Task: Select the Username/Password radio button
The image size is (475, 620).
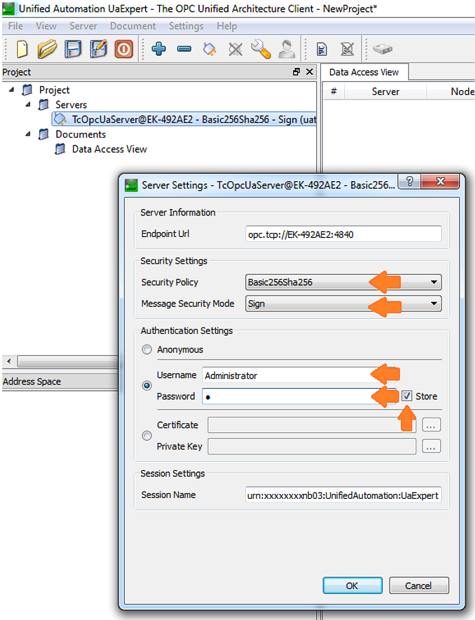Action: 147,386
